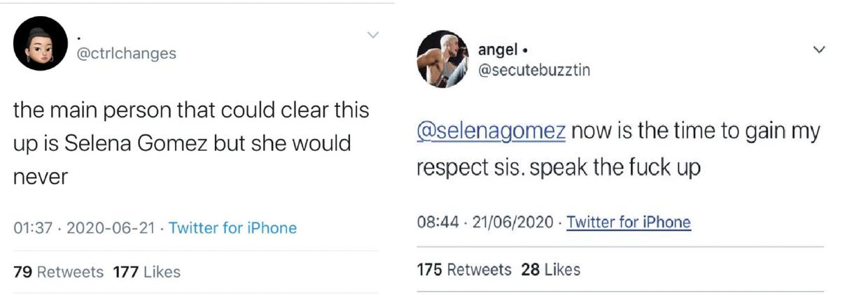The height and width of the screenshot is (295, 868).
Task: Expand the chevron menu on angel's tweet
Action: [x=818, y=50]
